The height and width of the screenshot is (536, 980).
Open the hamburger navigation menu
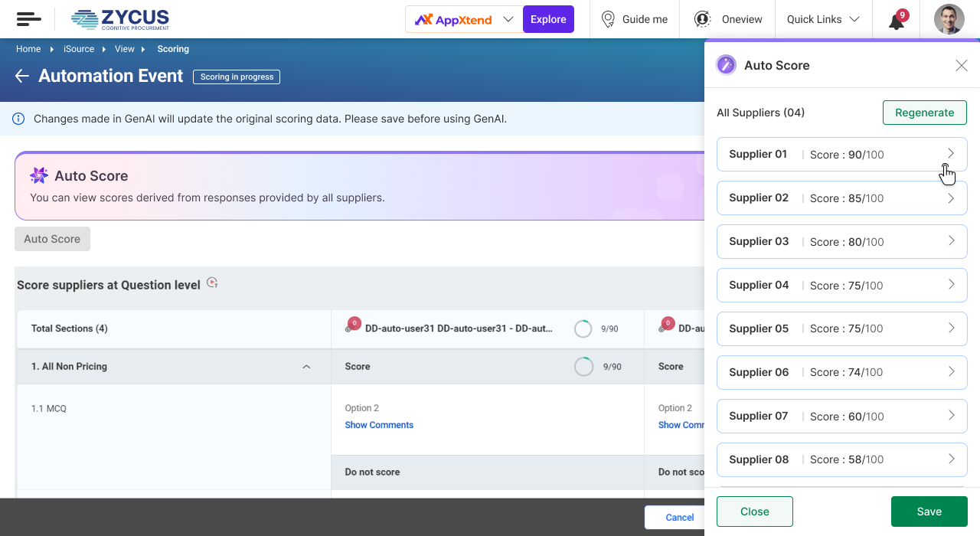click(28, 19)
